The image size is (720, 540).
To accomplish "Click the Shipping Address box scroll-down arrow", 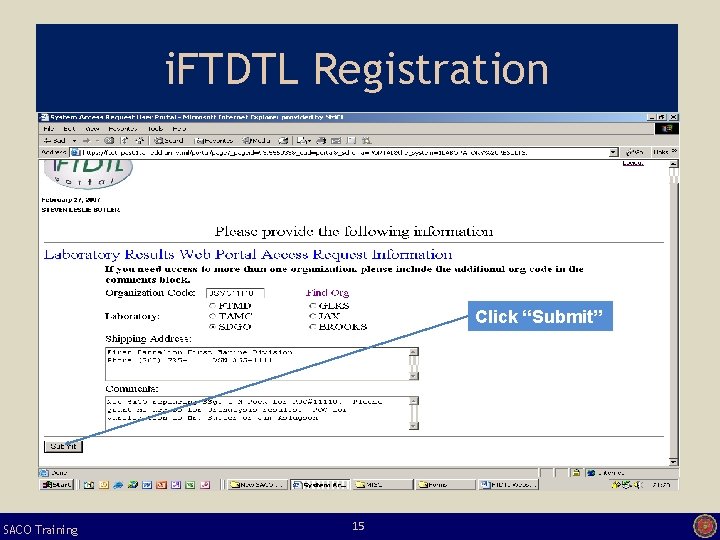I will [x=414, y=376].
